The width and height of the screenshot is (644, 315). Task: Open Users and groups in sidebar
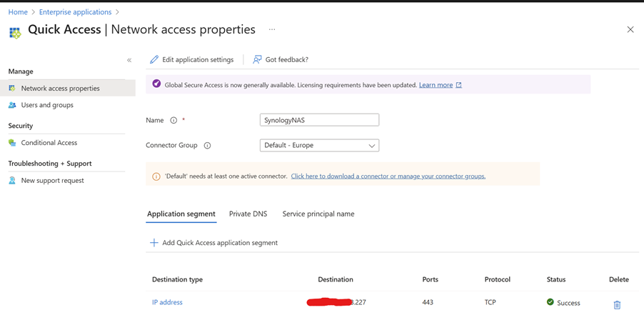pyautogui.click(x=47, y=105)
